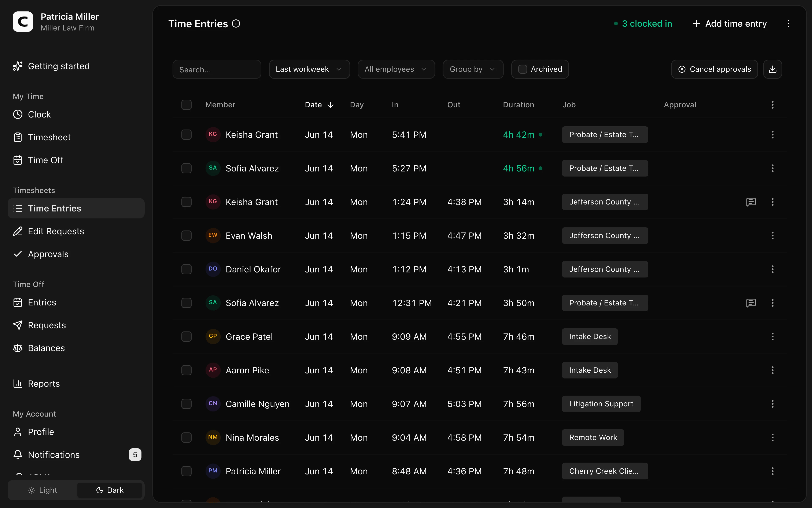Image resolution: width=812 pixels, height=508 pixels.
Task: Click the Time Entries info icon
Action: [236, 23]
